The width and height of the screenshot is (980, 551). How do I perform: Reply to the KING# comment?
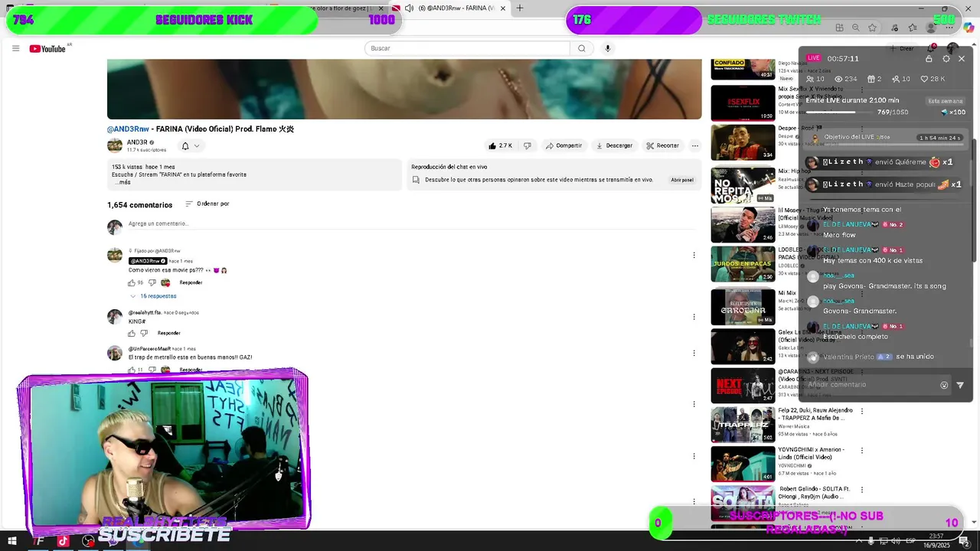coord(168,333)
